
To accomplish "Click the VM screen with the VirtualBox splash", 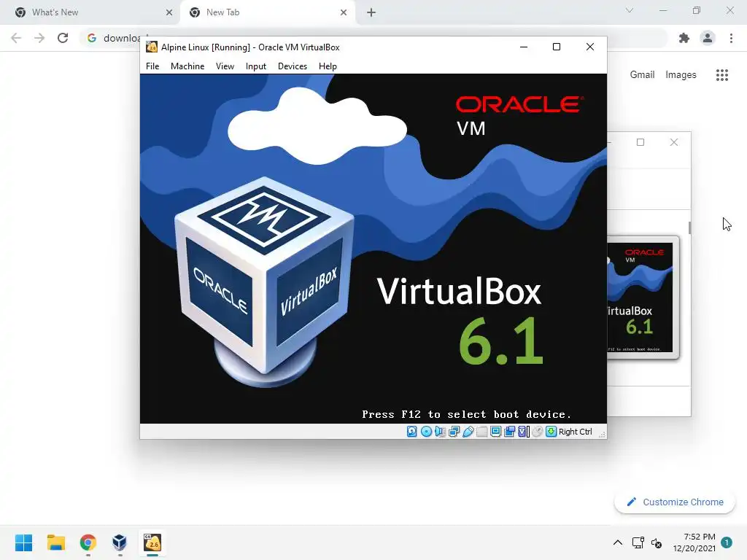I will click(373, 249).
